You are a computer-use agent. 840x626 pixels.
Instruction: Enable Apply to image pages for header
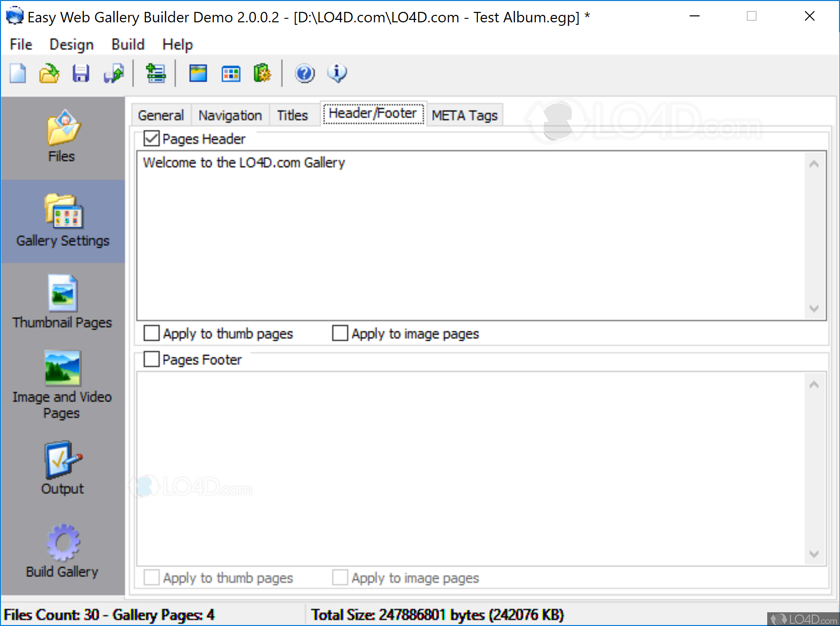[x=340, y=333]
